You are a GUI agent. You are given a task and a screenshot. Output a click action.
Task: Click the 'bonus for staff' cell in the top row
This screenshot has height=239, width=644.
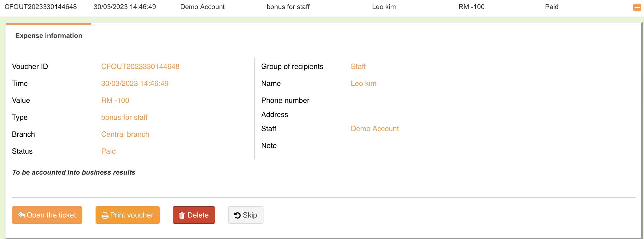point(288,7)
